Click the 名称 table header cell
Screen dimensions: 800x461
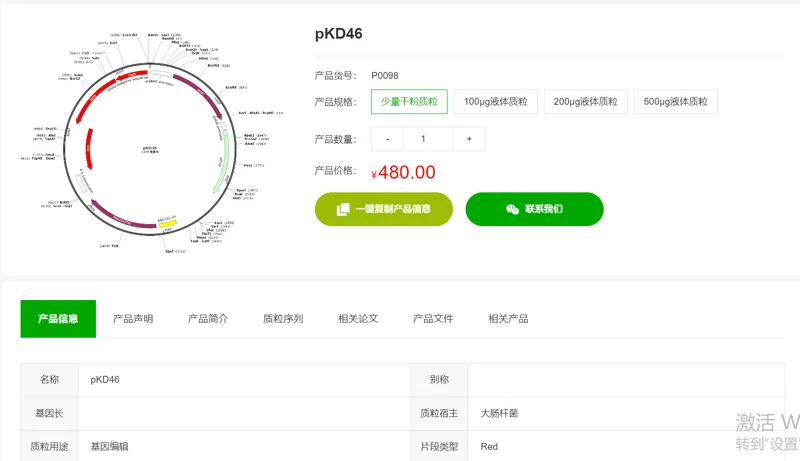tap(49, 379)
